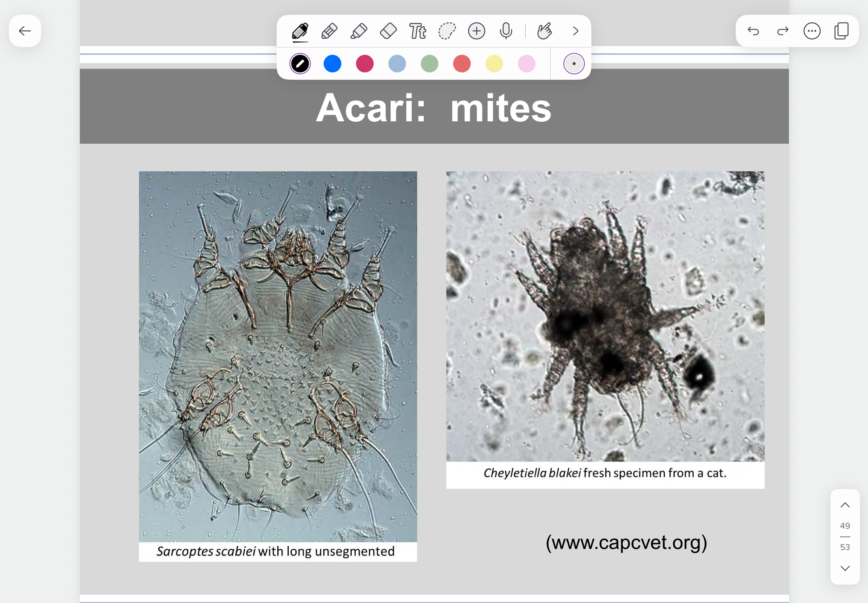Go to previous page with up chevron
868x603 pixels.
click(x=845, y=505)
